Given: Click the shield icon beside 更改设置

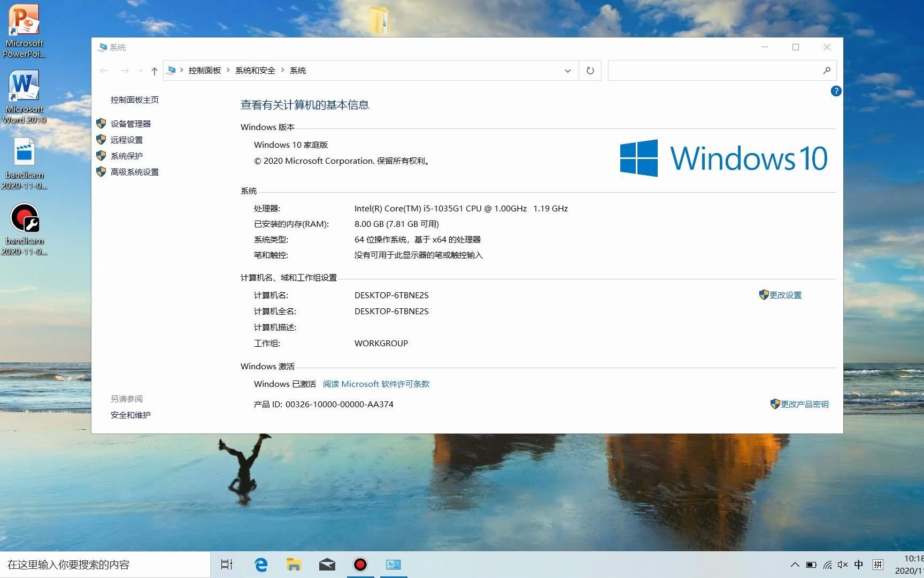Looking at the screenshot, I should pyautogui.click(x=764, y=294).
